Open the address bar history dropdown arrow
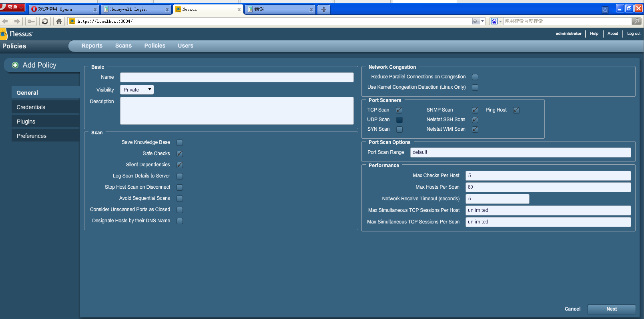Viewport: 644px width, 319px height. point(482,21)
